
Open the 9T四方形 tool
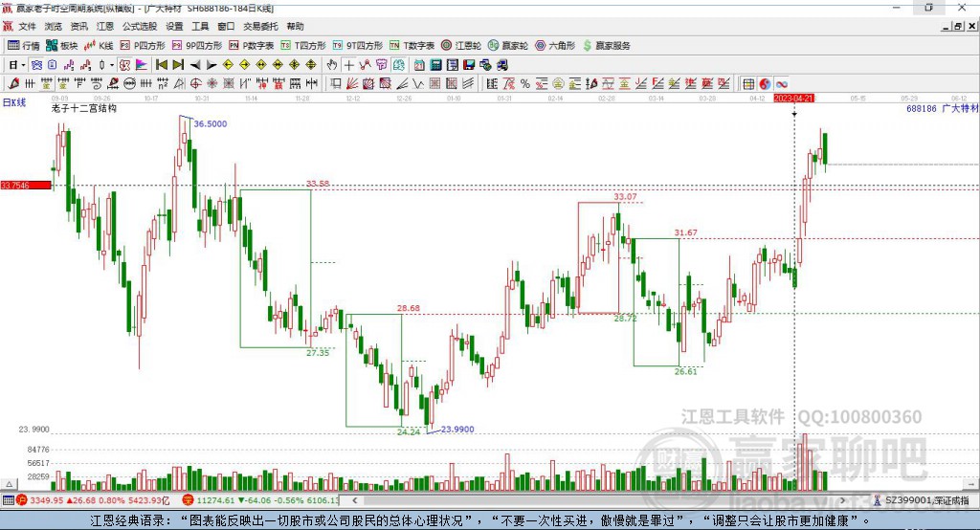(358, 46)
